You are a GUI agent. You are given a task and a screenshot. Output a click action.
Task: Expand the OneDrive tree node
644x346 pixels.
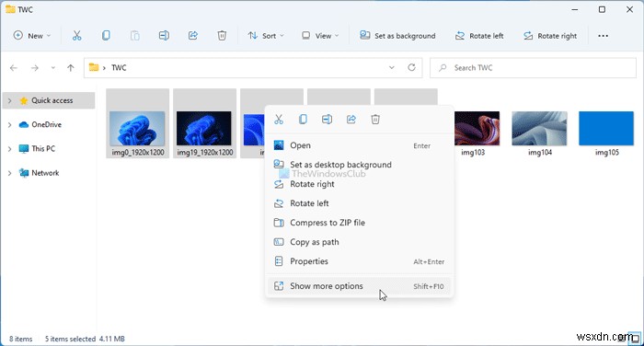click(x=9, y=124)
